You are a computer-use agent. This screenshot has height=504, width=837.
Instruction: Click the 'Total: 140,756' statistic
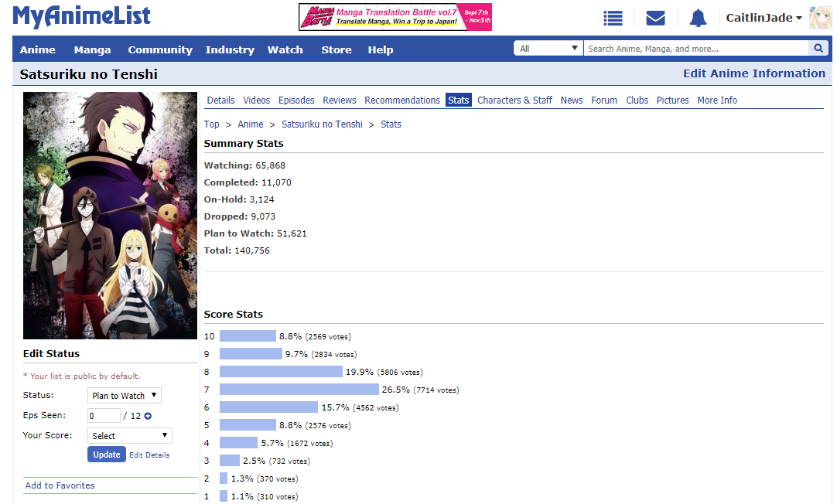[237, 250]
